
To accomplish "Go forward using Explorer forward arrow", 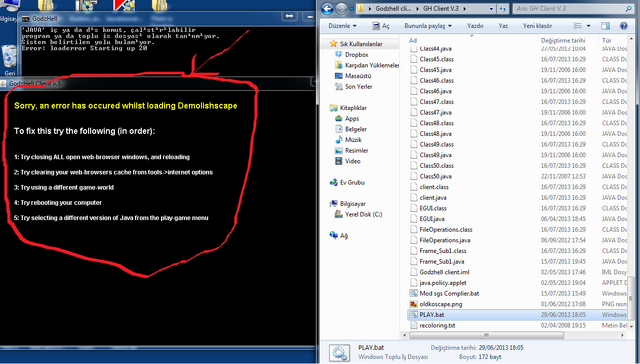I will click(341, 9).
